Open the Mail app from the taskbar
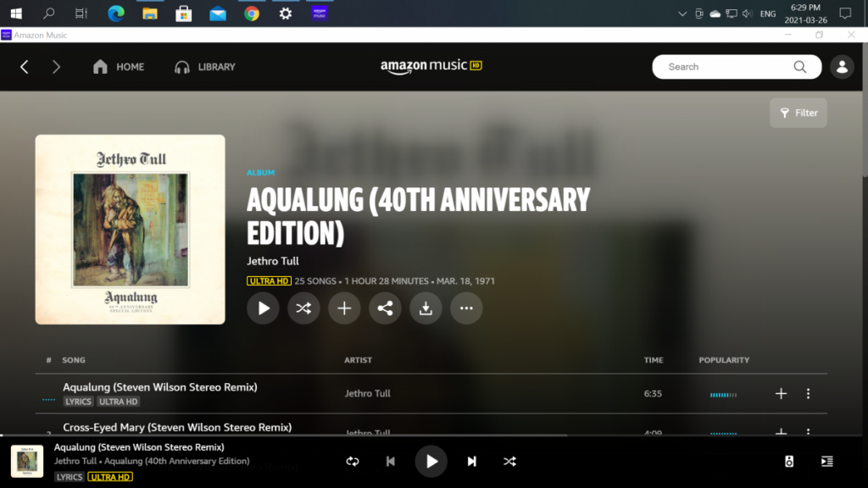Image resolution: width=868 pixels, height=488 pixels. tap(218, 14)
